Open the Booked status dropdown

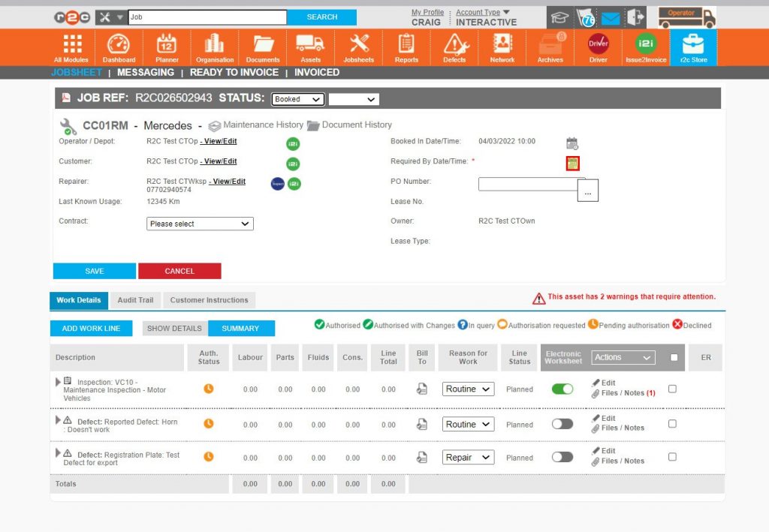click(x=297, y=99)
